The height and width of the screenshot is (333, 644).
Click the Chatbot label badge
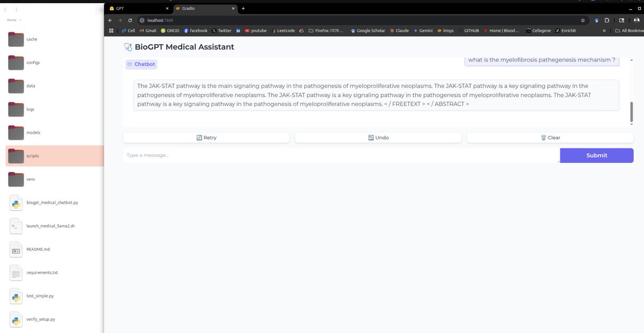[141, 64]
